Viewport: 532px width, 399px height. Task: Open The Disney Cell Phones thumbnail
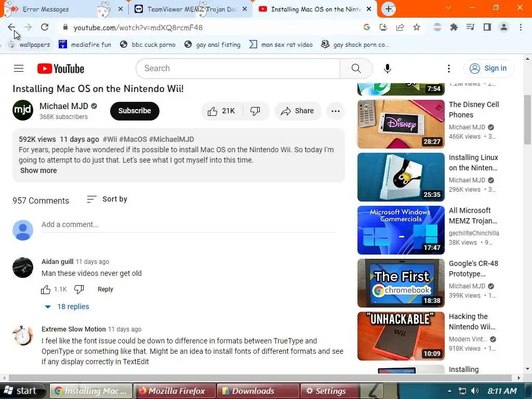[401, 124]
